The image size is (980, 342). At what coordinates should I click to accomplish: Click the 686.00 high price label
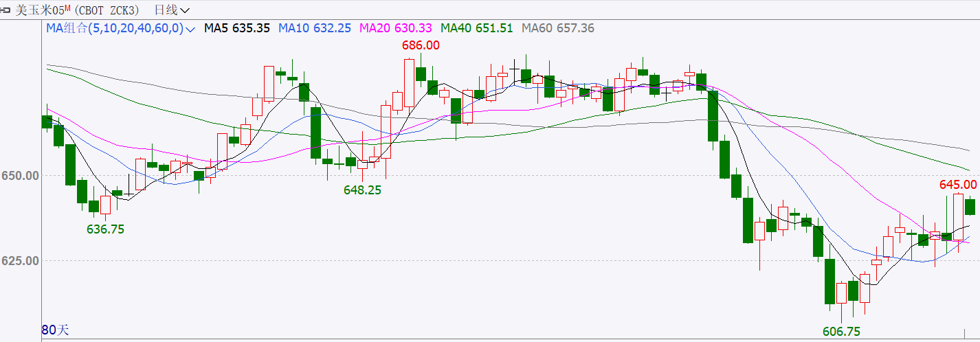click(x=421, y=45)
